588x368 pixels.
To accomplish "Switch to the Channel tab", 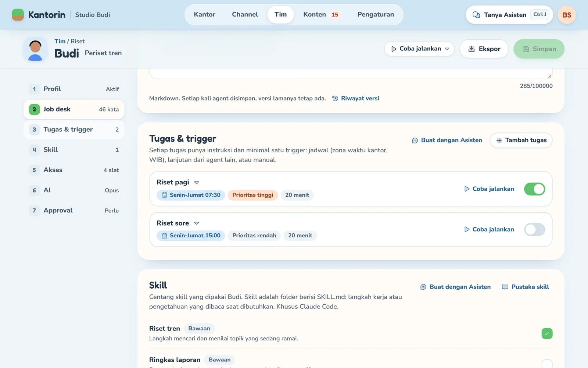I will coord(245,15).
